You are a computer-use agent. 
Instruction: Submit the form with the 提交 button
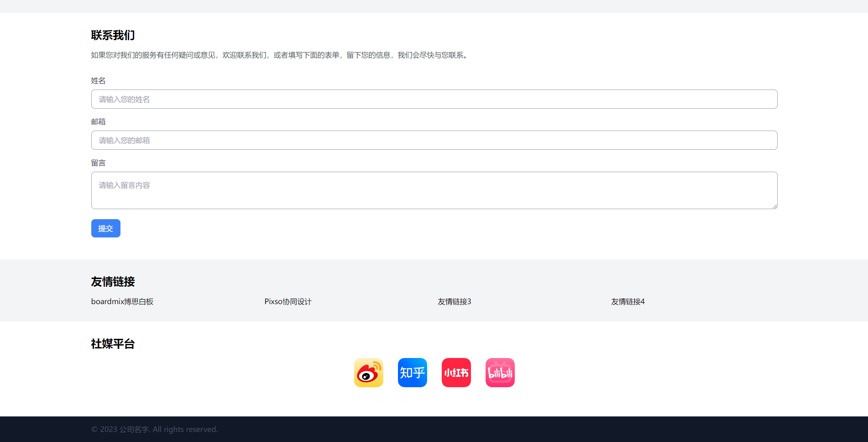pyautogui.click(x=105, y=228)
